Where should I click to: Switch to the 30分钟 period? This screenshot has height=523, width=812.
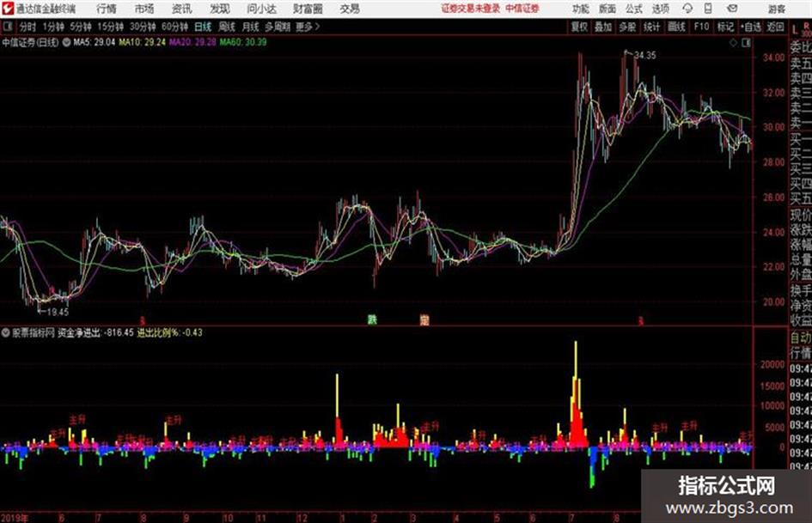click(143, 27)
